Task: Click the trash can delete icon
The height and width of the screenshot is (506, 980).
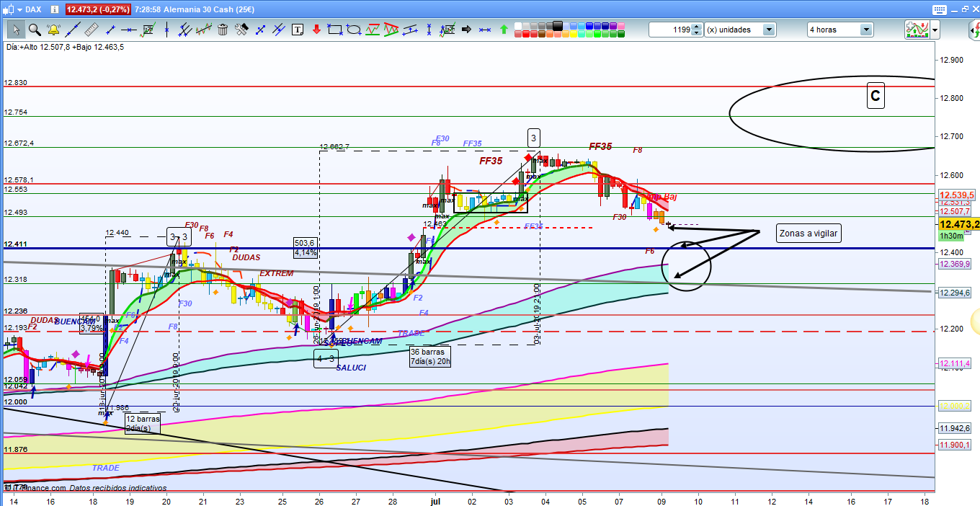Action: click(x=223, y=30)
